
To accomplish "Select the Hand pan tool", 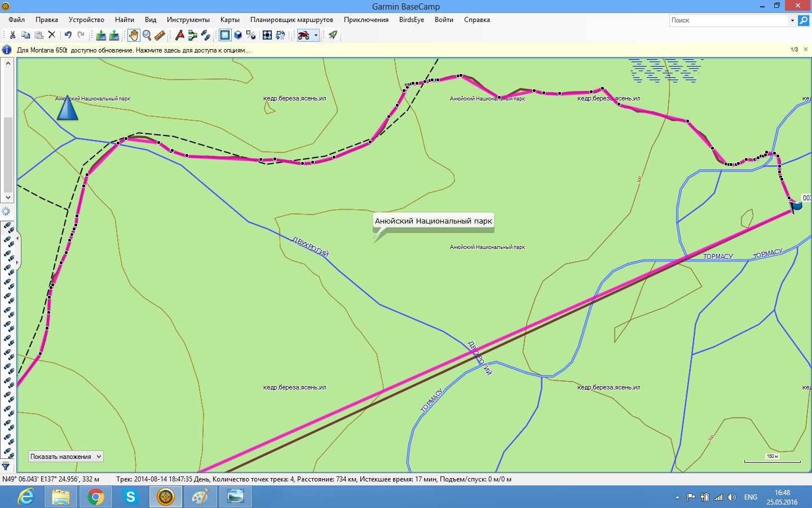I will (x=133, y=35).
